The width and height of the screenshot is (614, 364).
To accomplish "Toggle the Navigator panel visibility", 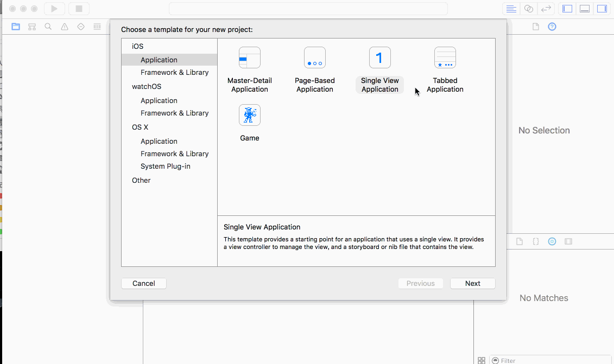I will pyautogui.click(x=567, y=9).
